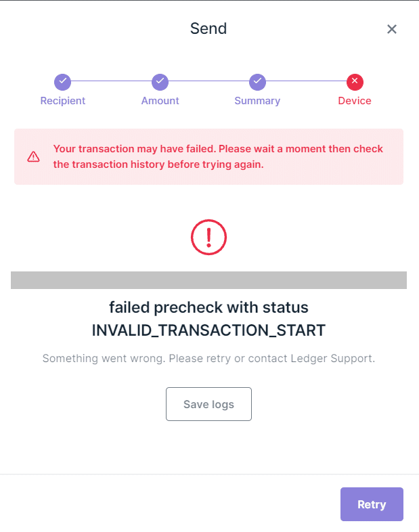
Task: Click the gray bar below the exclamation icon
Action: point(208,280)
